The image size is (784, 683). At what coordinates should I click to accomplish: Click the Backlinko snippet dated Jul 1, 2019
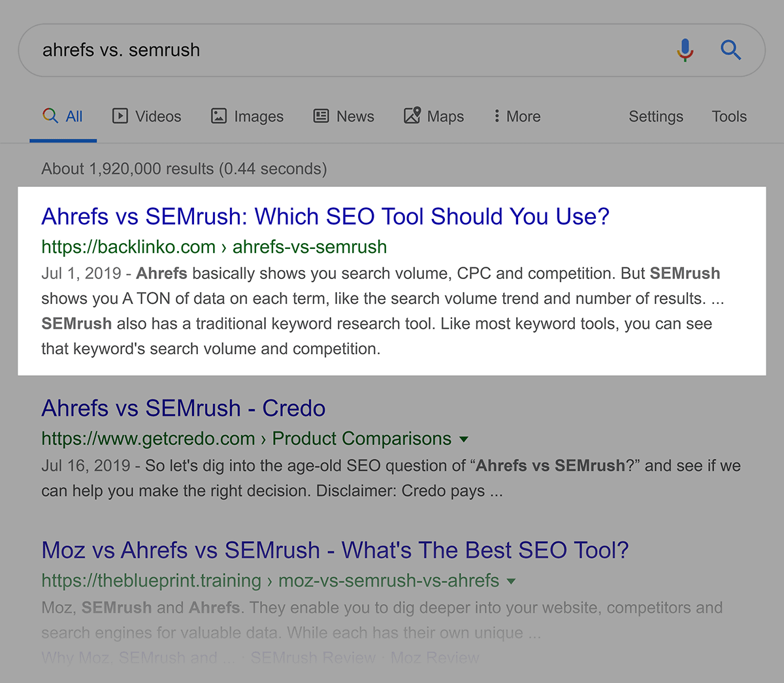pos(383,311)
